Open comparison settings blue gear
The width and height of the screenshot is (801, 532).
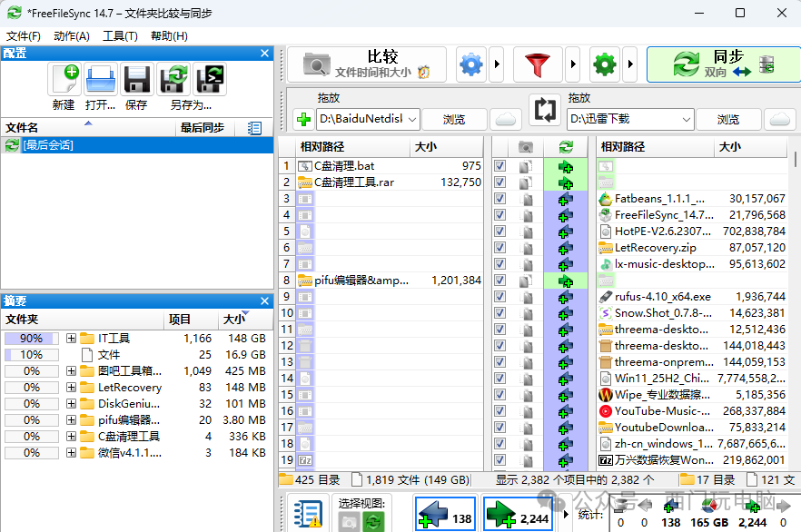point(471,64)
